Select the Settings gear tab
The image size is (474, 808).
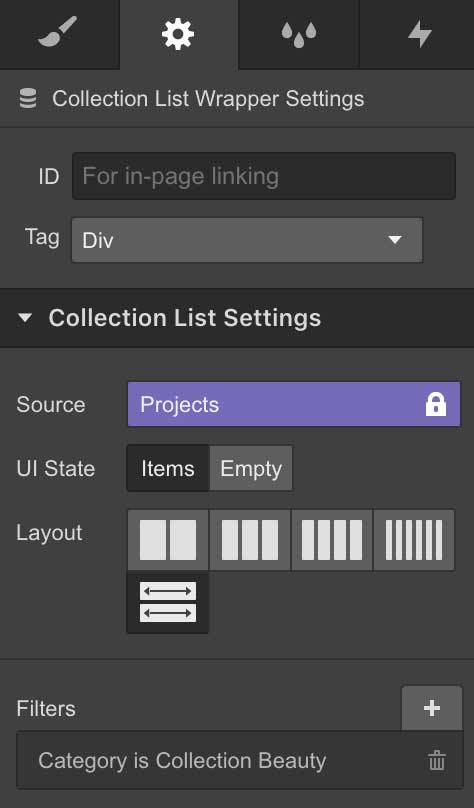tap(178, 34)
